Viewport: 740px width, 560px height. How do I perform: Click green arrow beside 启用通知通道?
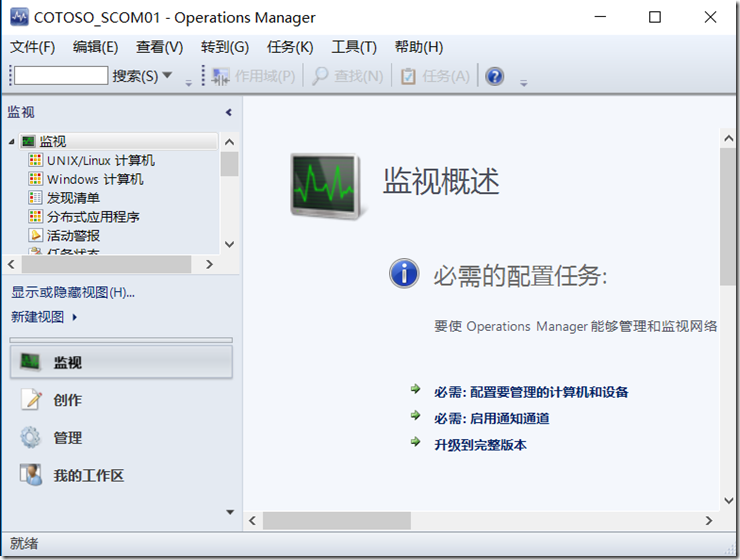[415, 415]
